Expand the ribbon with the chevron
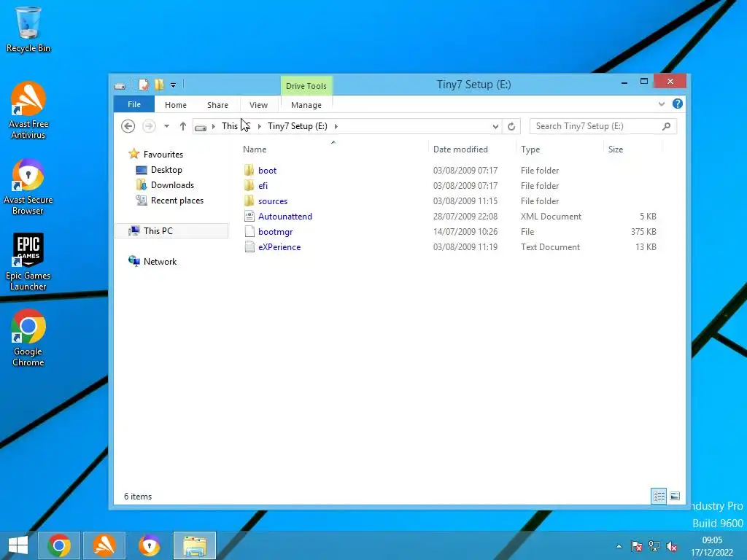747x560 pixels. (661, 104)
